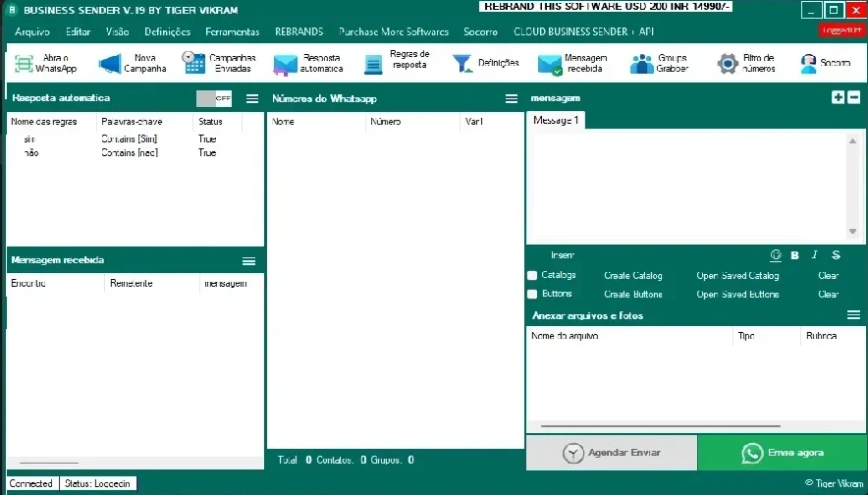Enable the Buttons checkbox

532,294
